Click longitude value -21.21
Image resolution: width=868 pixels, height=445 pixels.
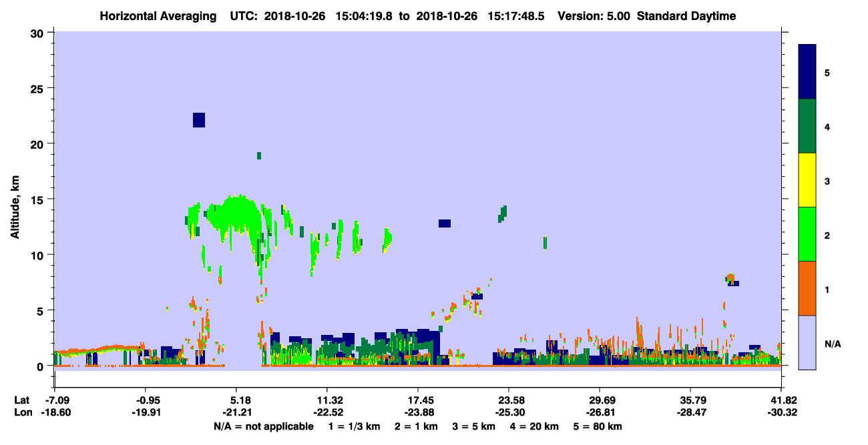(238, 412)
